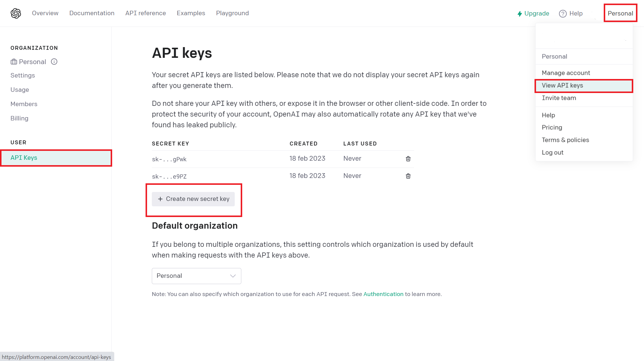Open Terms & policies
Viewport: 644px width, 361px height.
pos(565,140)
